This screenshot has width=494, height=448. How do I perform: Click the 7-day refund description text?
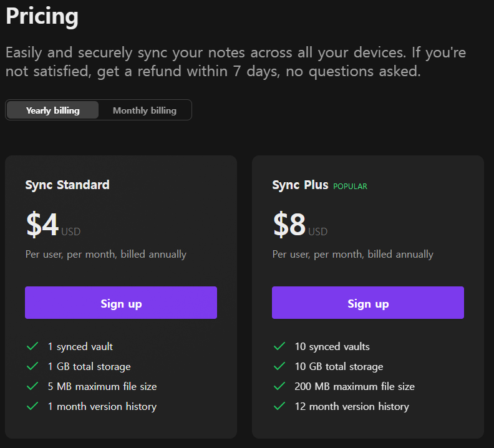(x=236, y=62)
